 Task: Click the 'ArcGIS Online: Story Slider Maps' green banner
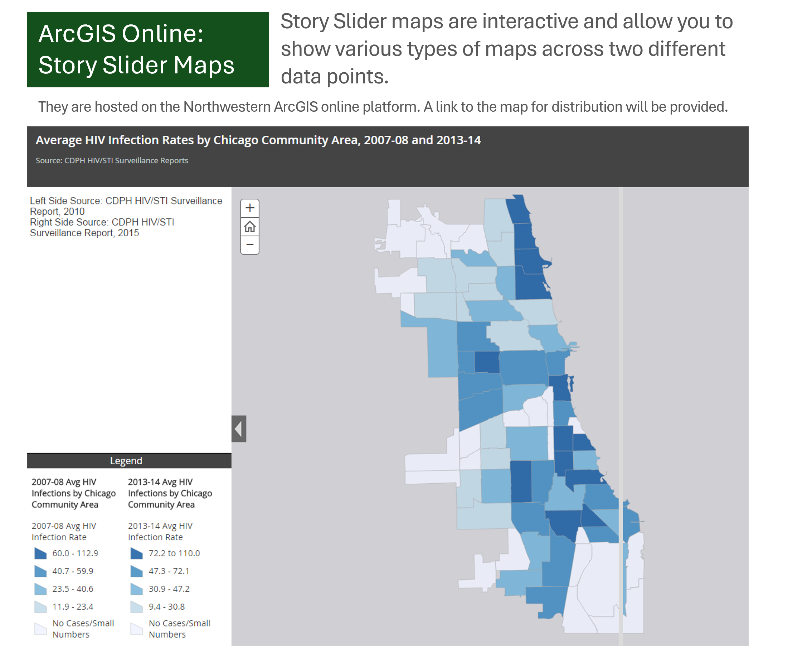pyautogui.click(x=148, y=50)
